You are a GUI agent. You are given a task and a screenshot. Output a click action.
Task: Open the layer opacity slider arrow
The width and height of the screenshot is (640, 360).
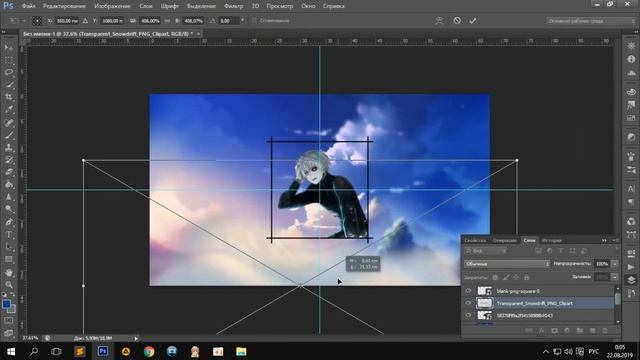tap(615, 264)
